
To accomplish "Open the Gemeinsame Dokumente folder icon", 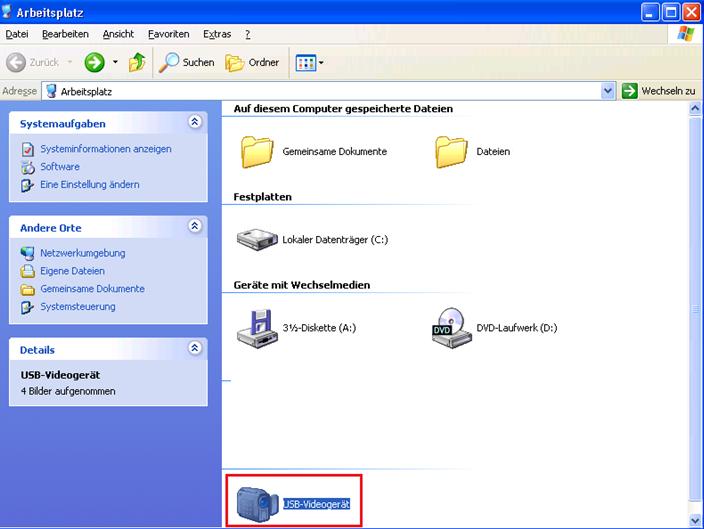I will 257,152.
